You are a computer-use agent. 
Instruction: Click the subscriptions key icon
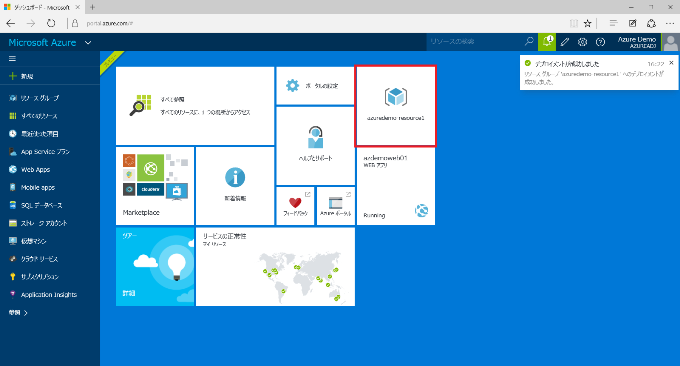[x=13, y=276]
